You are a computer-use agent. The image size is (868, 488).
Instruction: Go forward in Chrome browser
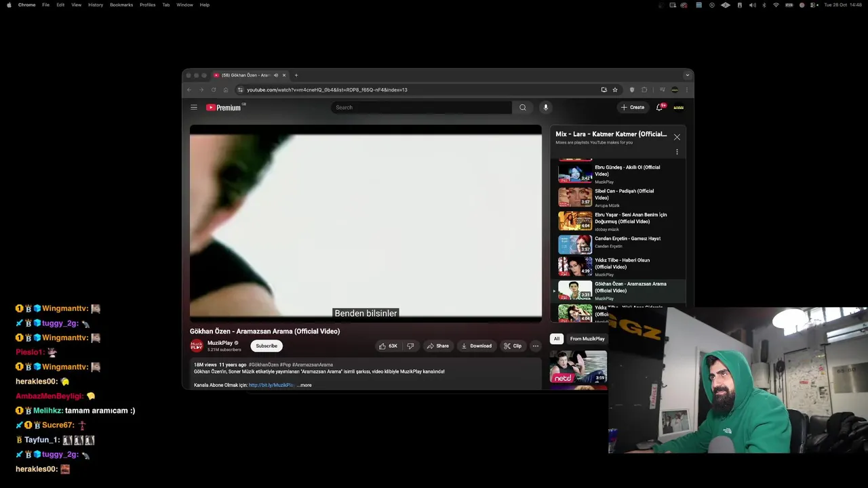[201, 89]
